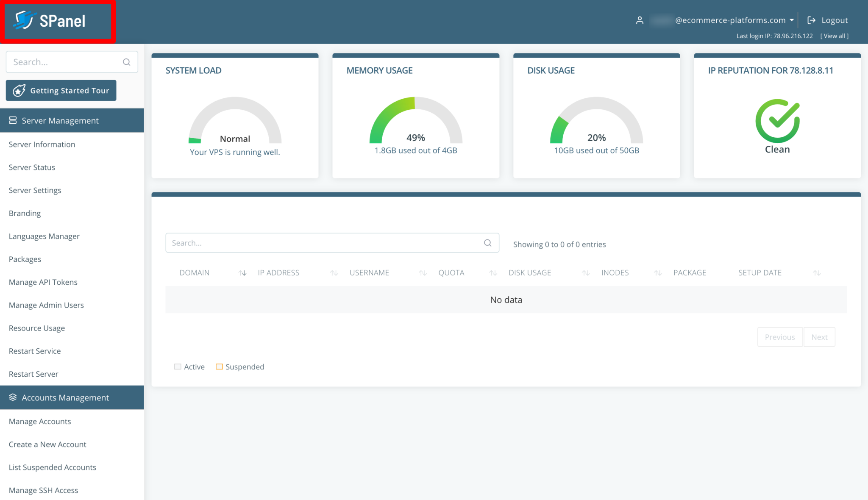The width and height of the screenshot is (868, 500).
Task: Click the View all logins link
Action: click(x=834, y=36)
